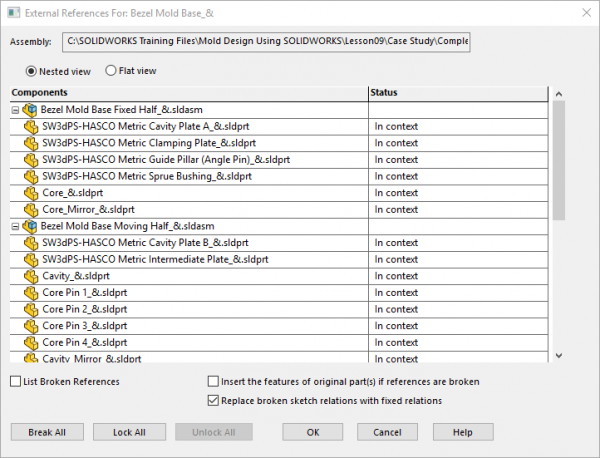Collapse the Bezel Mold Base Fixed Half node
Viewport: 600px width, 458px height.
15,110
